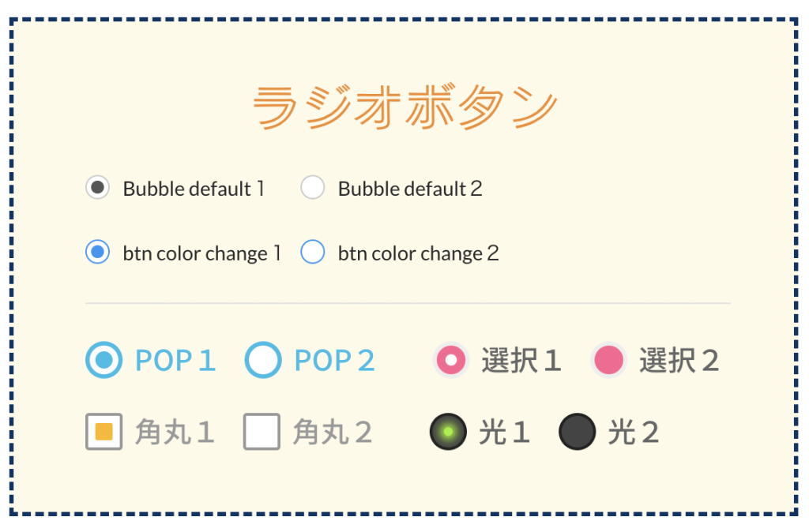Screen dimensions: 809x532
Task: Click the btn color change 2 label
Action: pyautogui.click(x=419, y=253)
